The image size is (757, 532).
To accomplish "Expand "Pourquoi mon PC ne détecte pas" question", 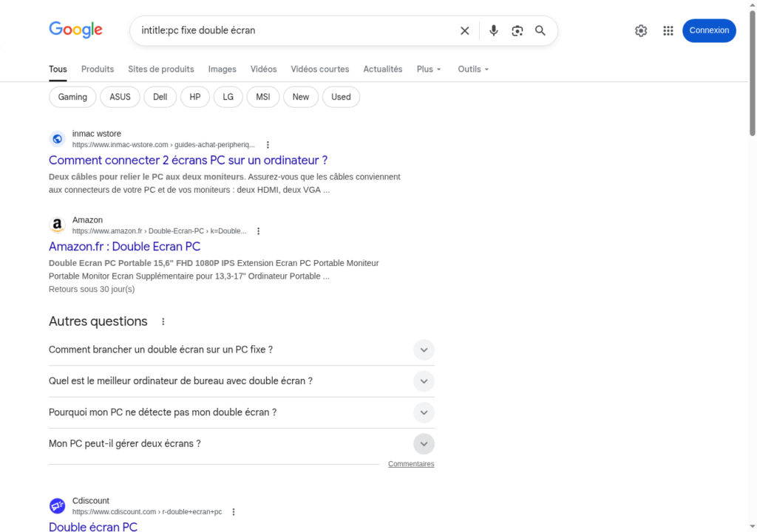I will (x=424, y=412).
